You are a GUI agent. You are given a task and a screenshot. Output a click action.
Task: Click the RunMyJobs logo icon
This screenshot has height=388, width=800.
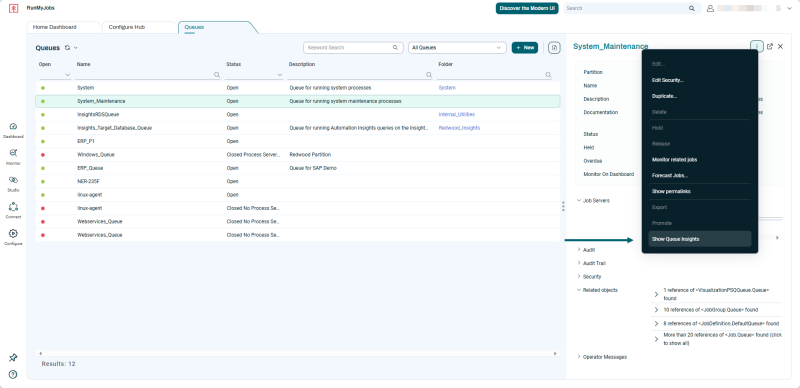[13, 8]
